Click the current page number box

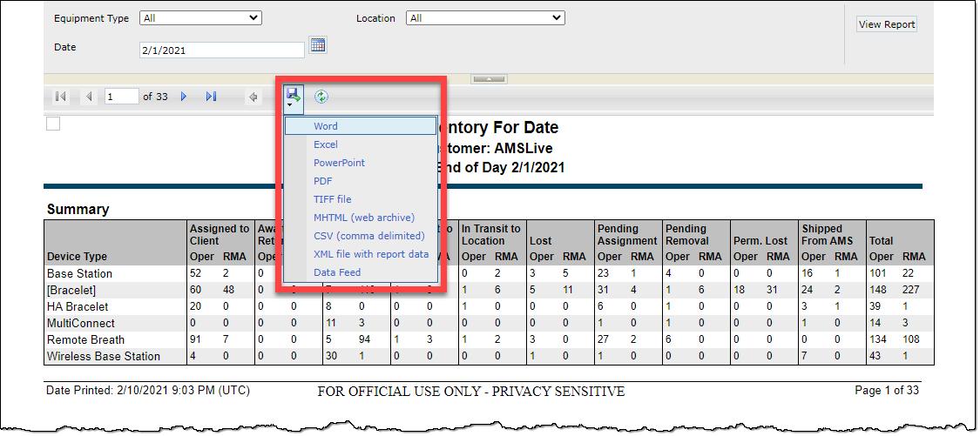tap(121, 97)
